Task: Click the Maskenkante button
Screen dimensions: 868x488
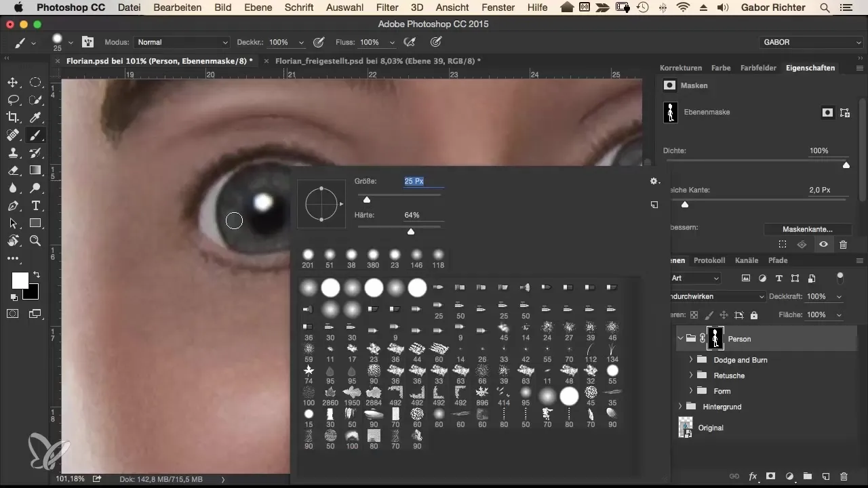Action: [x=807, y=229]
